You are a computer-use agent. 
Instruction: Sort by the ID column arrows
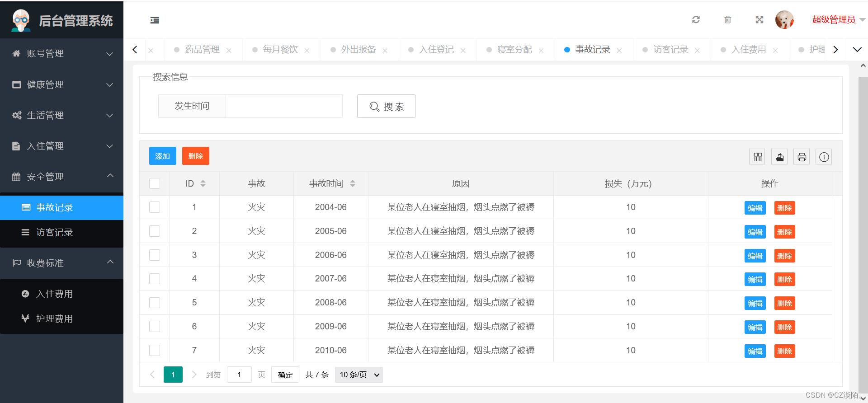pyautogui.click(x=203, y=183)
